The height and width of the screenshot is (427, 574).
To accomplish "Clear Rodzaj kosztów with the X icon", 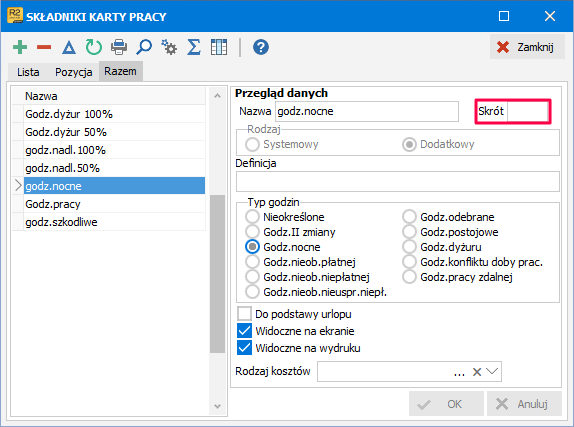I will click(477, 372).
